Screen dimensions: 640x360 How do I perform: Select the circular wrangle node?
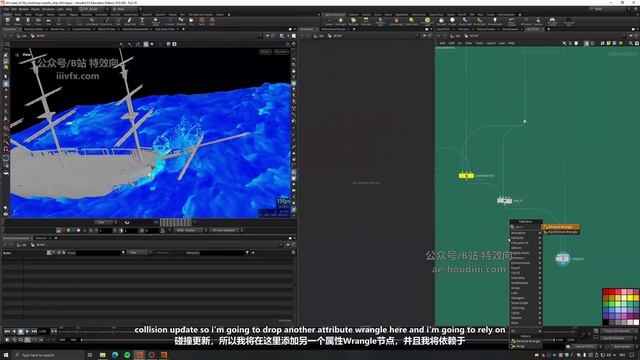click(562, 259)
